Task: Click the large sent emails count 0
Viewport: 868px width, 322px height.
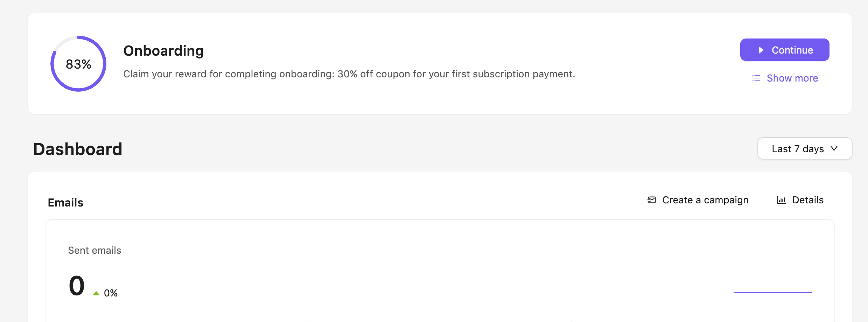Action: (x=77, y=286)
